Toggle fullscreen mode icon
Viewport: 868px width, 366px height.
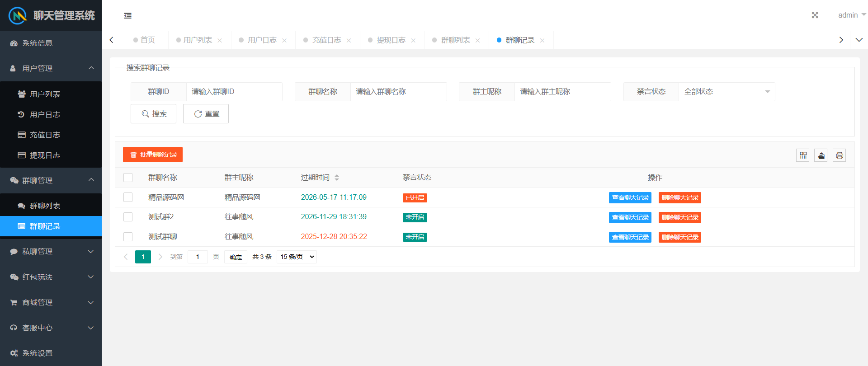(x=815, y=15)
